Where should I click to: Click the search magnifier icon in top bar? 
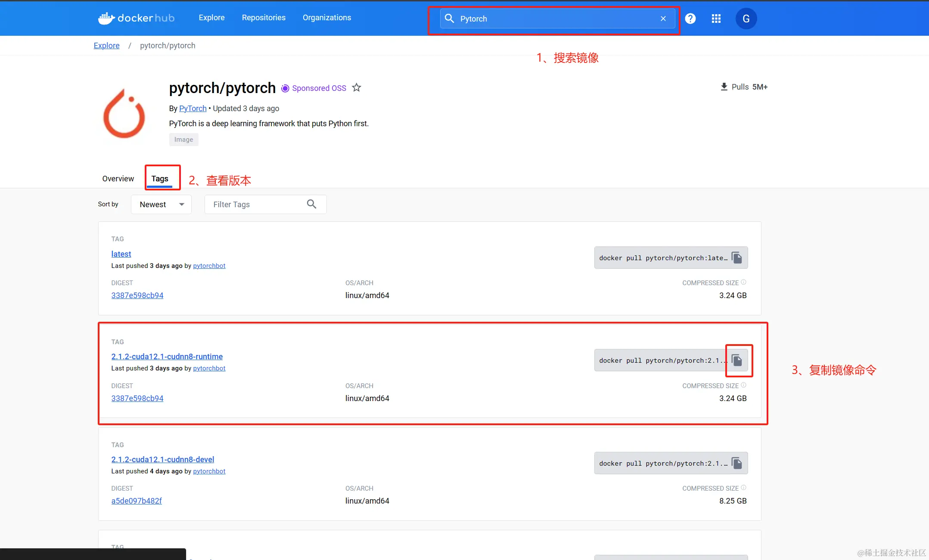(x=449, y=19)
